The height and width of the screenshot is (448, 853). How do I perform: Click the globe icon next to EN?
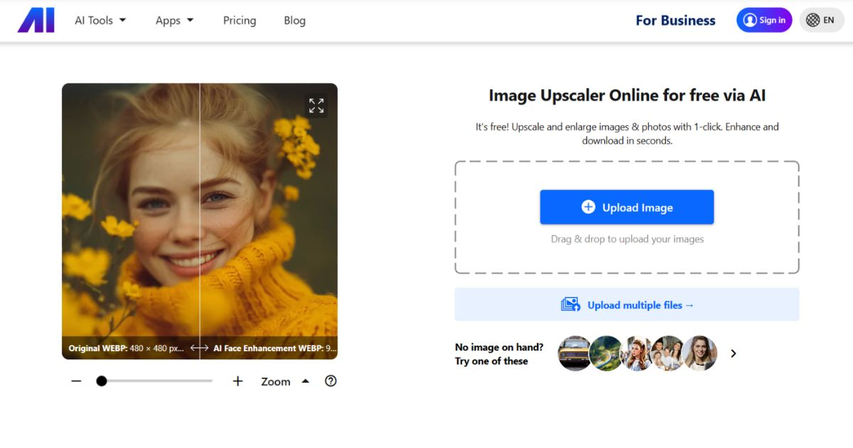pyautogui.click(x=812, y=20)
